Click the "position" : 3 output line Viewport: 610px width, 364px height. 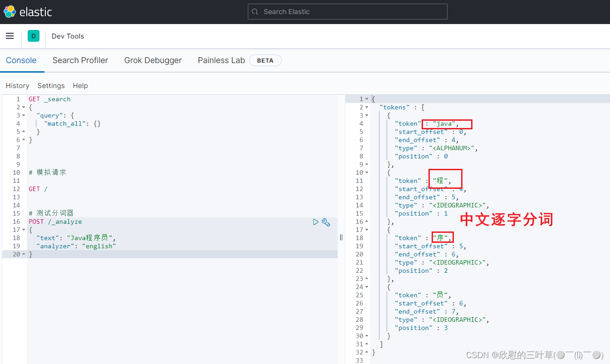click(421, 328)
